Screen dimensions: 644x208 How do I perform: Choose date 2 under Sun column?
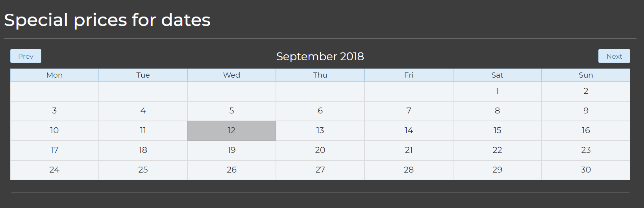pos(586,91)
